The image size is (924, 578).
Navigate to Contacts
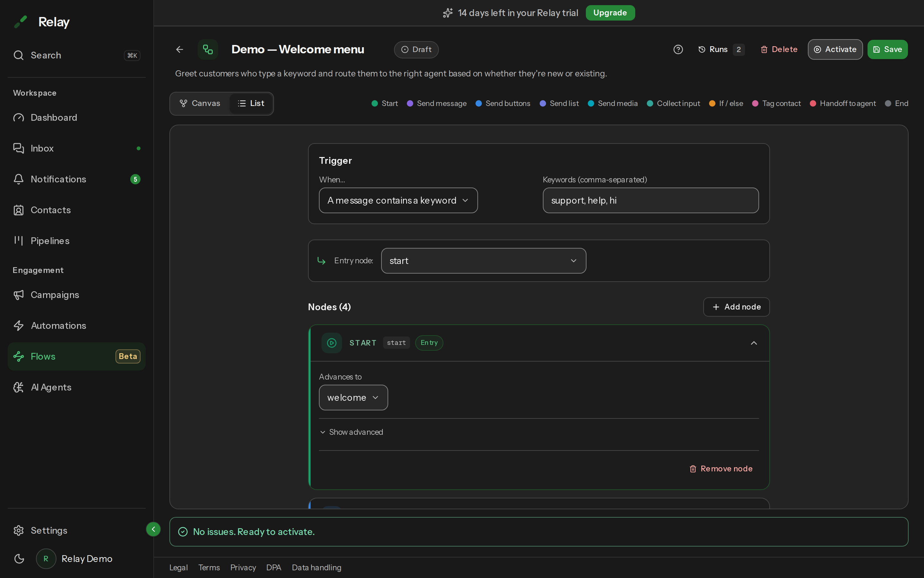pos(76,210)
